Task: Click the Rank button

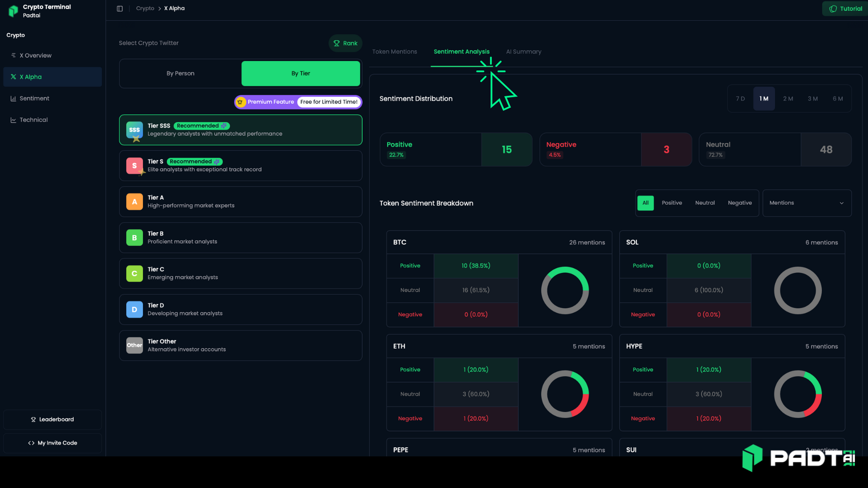Action: (345, 43)
